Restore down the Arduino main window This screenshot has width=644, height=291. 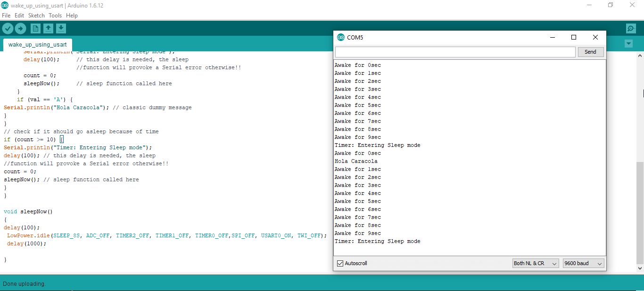coord(611,5)
